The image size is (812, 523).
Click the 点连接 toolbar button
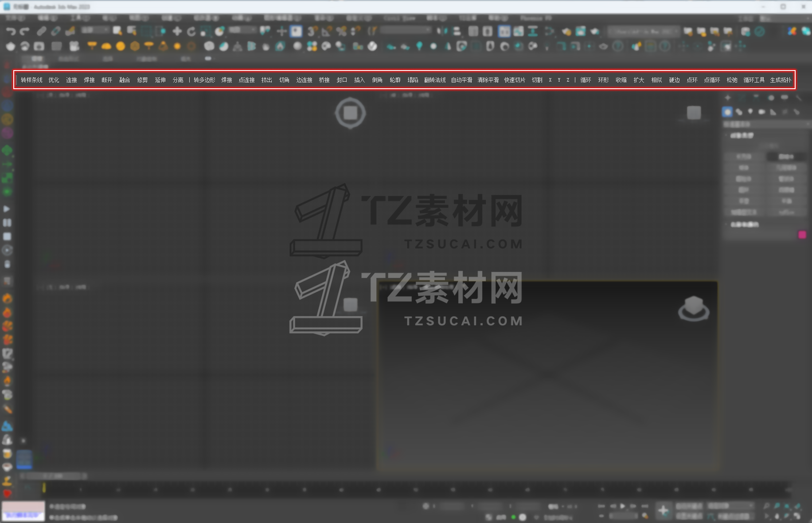(x=247, y=80)
